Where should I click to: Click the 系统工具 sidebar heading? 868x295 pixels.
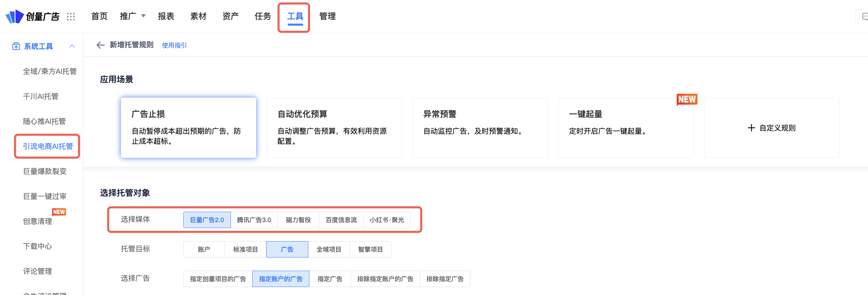click(39, 46)
